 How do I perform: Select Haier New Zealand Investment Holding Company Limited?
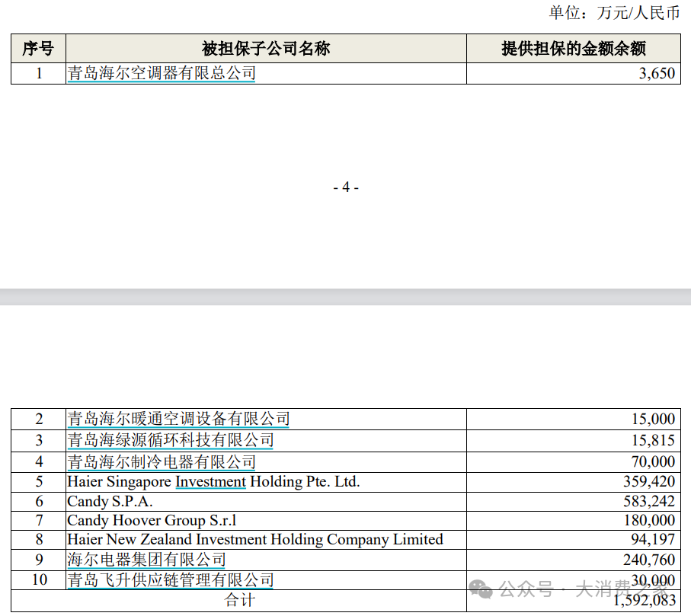coord(255,539)
